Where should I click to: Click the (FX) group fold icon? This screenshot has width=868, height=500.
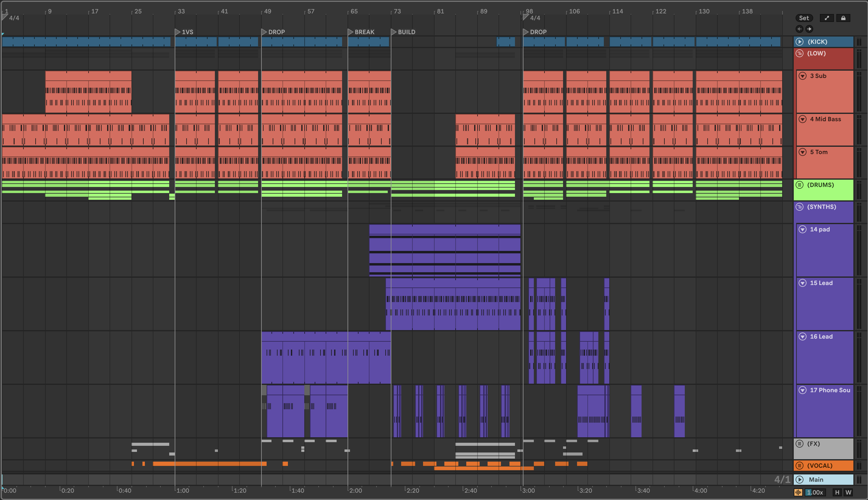click(x=799, y=444)
